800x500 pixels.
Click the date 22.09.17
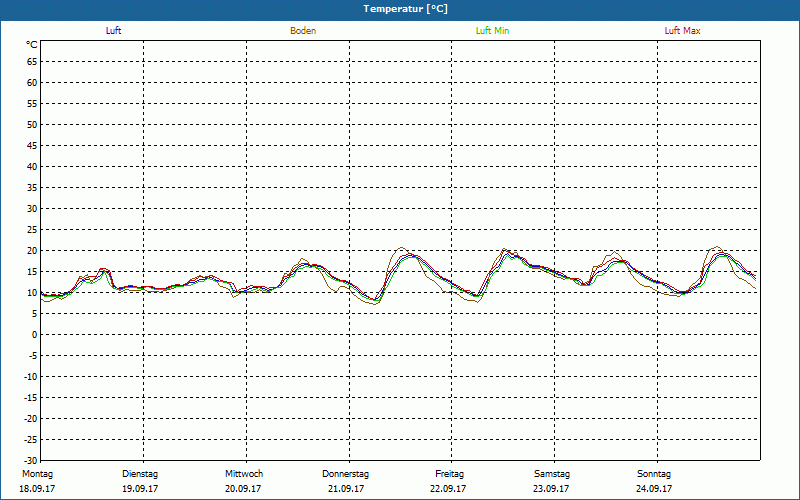point(448,489)
